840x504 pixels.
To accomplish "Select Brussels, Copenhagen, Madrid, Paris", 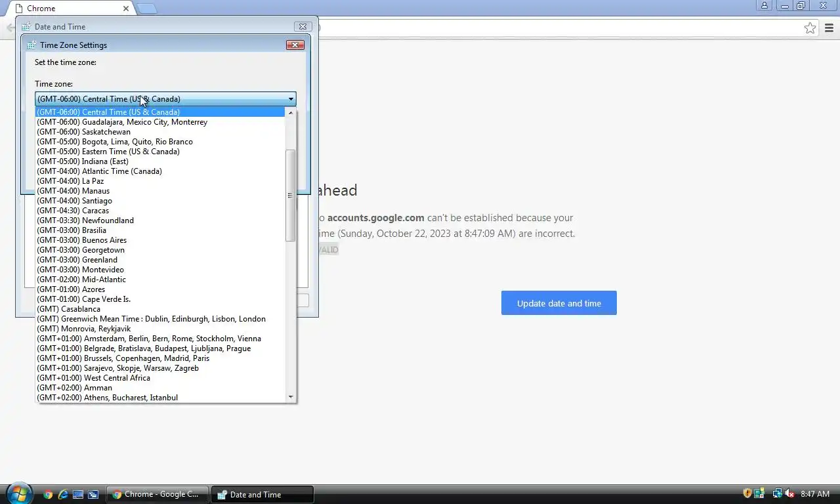I will point(160,358).
